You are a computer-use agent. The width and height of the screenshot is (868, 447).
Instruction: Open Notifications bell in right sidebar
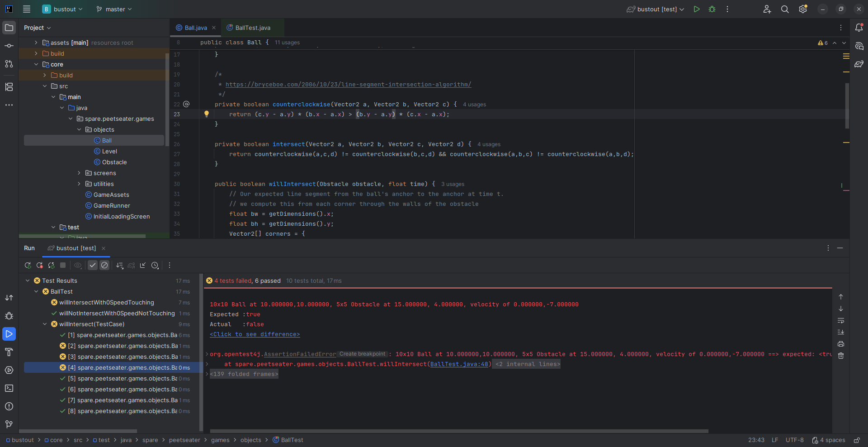pyautogui.click(x=859, y=28)
